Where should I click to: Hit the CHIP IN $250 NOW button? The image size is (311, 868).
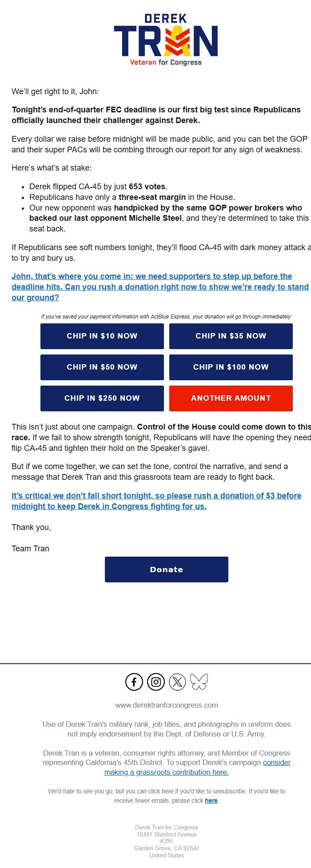click(x=102, y=398)
